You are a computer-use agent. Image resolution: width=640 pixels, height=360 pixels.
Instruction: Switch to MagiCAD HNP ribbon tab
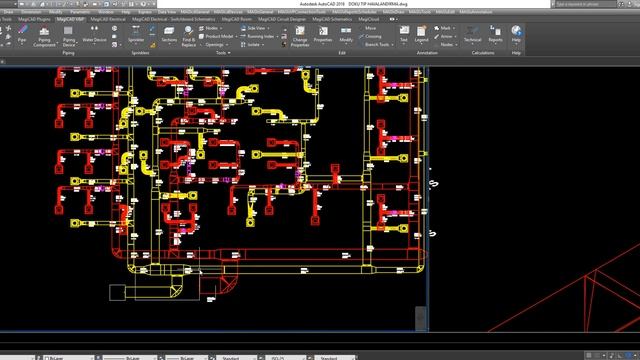tap(70, 19)
